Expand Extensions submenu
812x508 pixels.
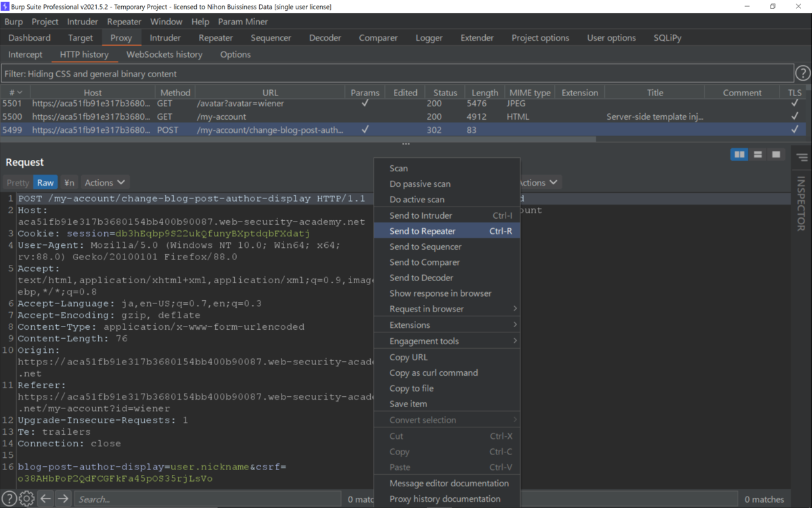pos(447,325)
